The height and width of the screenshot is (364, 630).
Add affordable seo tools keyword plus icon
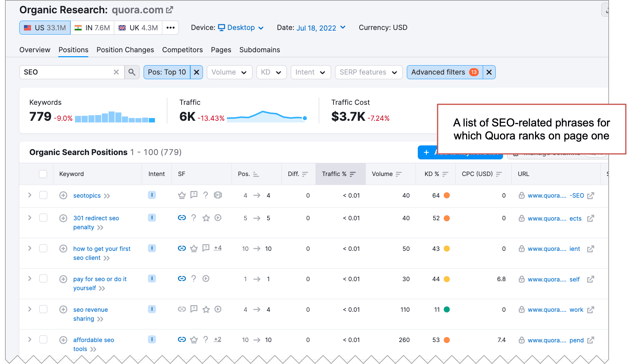[63, 340]
